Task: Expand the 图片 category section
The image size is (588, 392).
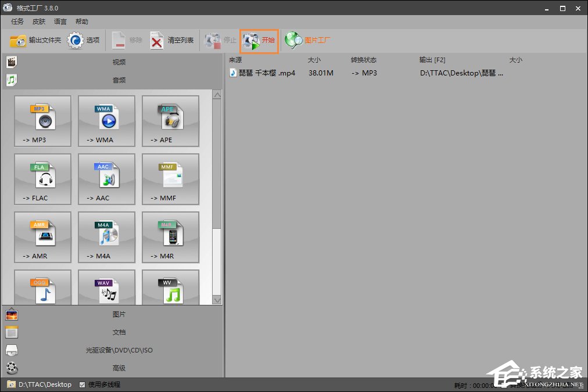Action: point(119,314)
